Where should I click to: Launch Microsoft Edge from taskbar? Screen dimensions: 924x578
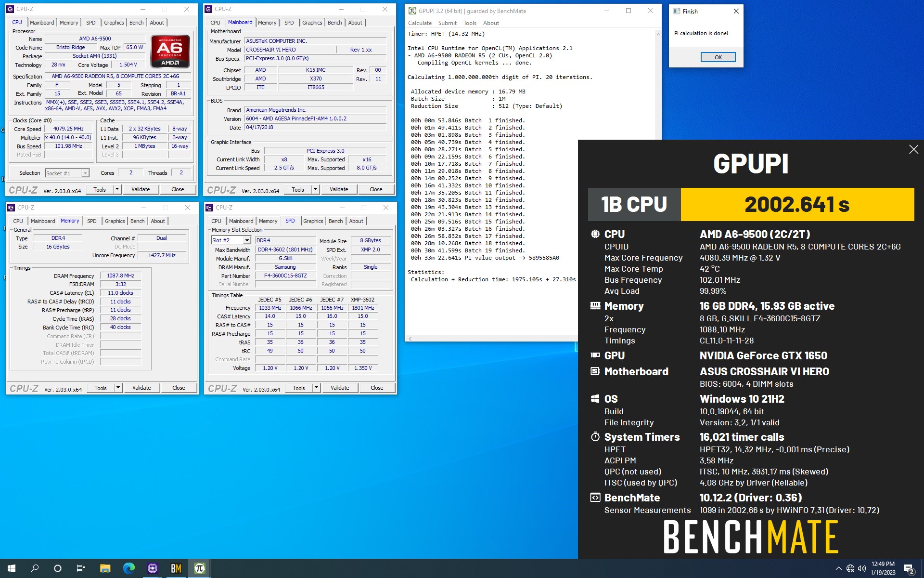pos(128,568)
